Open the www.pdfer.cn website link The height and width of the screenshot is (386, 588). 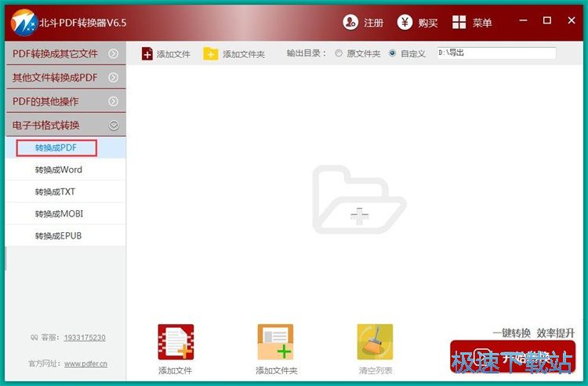tap(85, 363)
